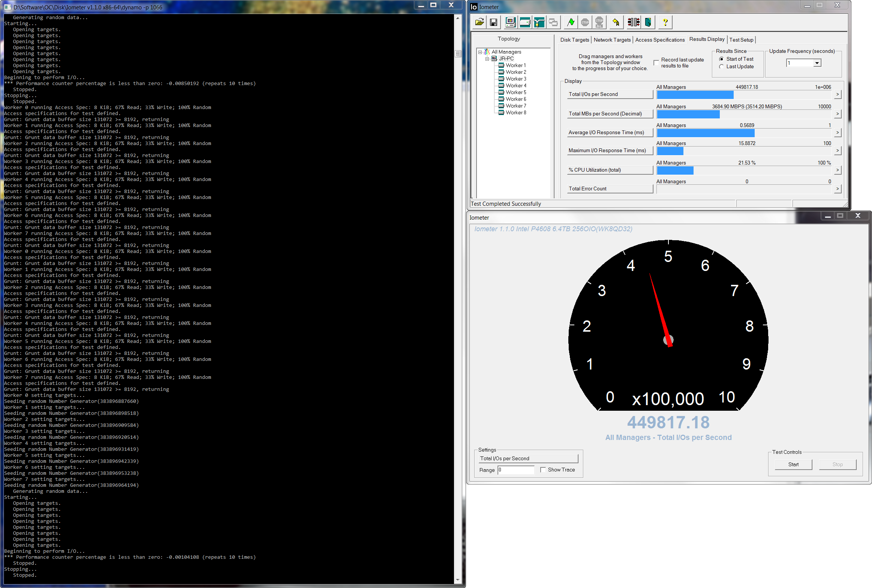Viewport: 872px width, 588px height.
Task: Click the % CPU Utilization progress bar
Action: pyautogui.click(x=744, y=171)
